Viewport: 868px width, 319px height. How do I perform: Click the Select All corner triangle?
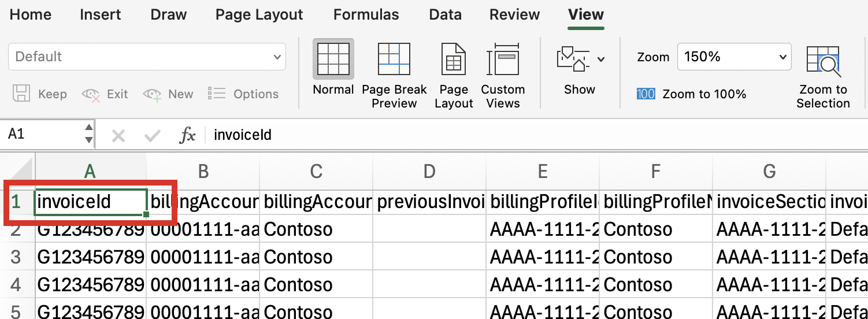(x=18, y=171)
